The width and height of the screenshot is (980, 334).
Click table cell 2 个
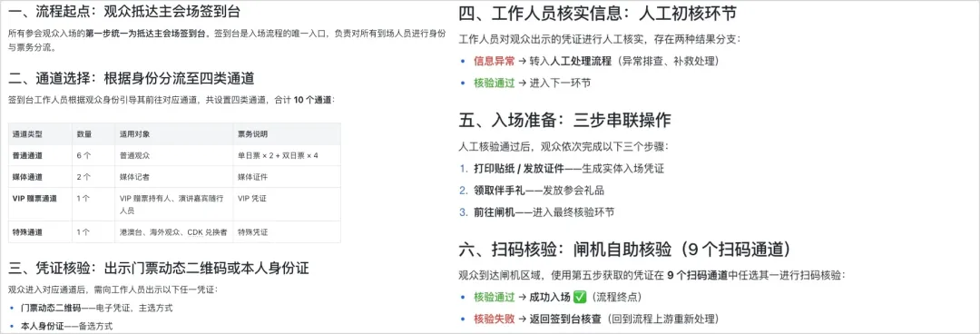point(83,177)
